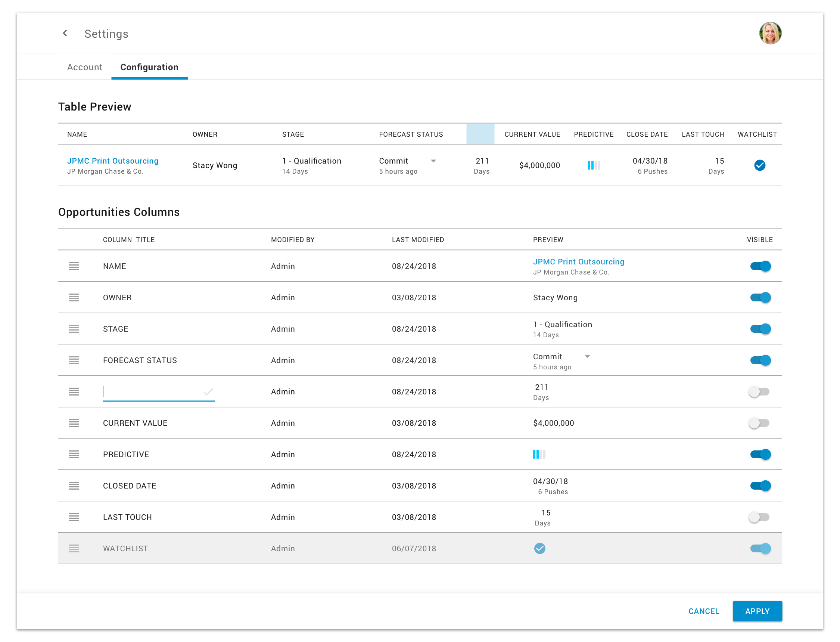
Task: Toggle off the WATCHLIST column visibility
Action: coord(760,548)
